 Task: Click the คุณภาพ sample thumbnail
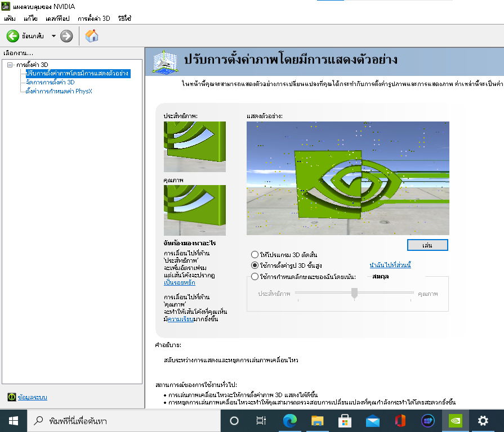195,210
